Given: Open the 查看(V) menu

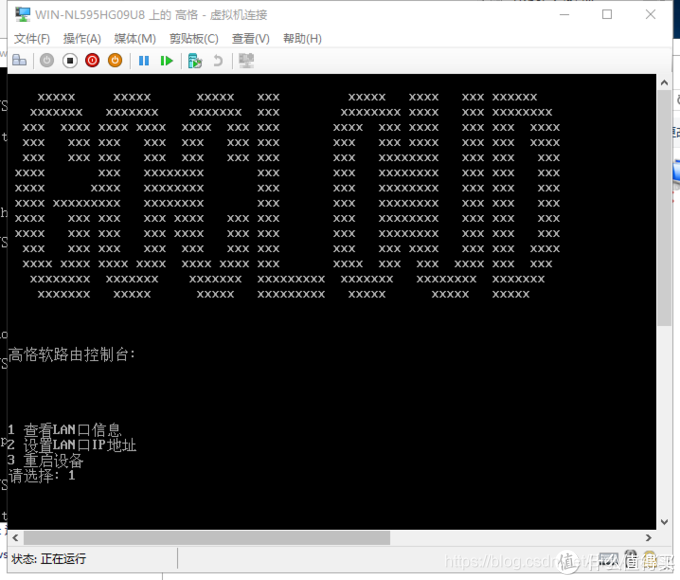Looking at the screenshot, I should pos(251,39).
